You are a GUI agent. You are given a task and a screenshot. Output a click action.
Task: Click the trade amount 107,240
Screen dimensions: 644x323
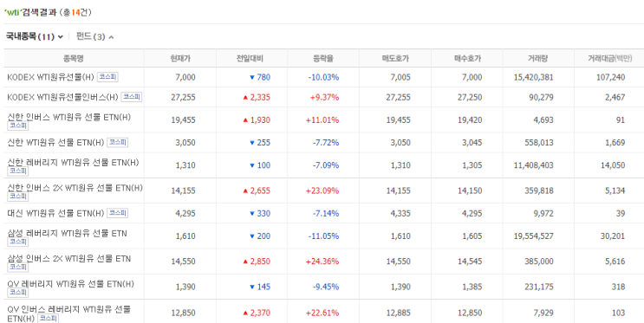tap(611, 77)
